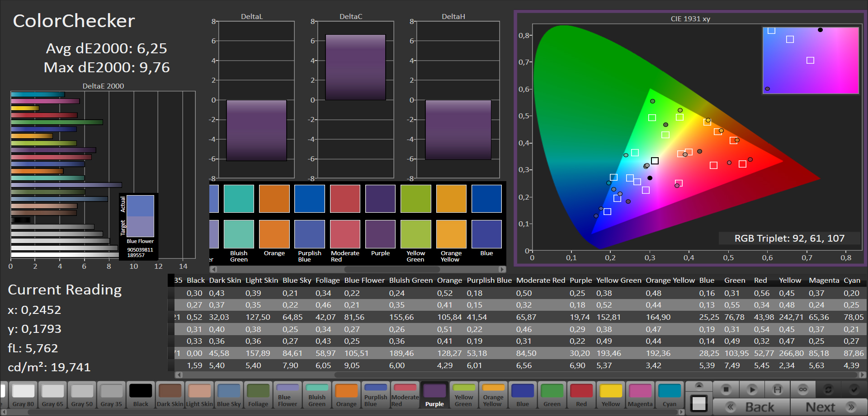Screen dimensions: 868x416
Task: Click the DeltaC bar chart
Action: [x=356, y=99]
